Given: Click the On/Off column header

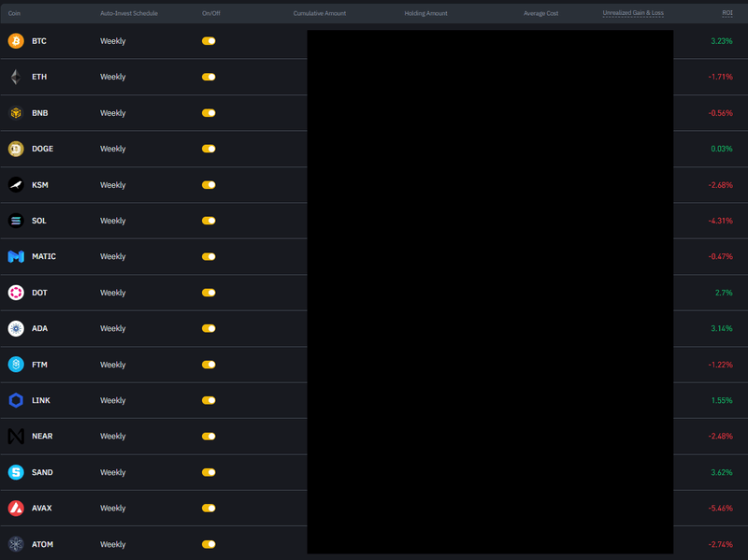Looking at the screenshot, I should pyautogui.click(x=211, y=13).
